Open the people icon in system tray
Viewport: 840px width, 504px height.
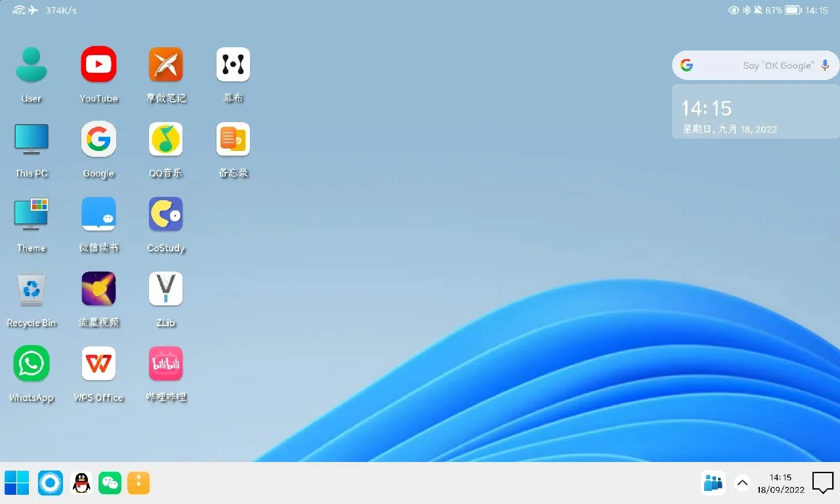713,483
